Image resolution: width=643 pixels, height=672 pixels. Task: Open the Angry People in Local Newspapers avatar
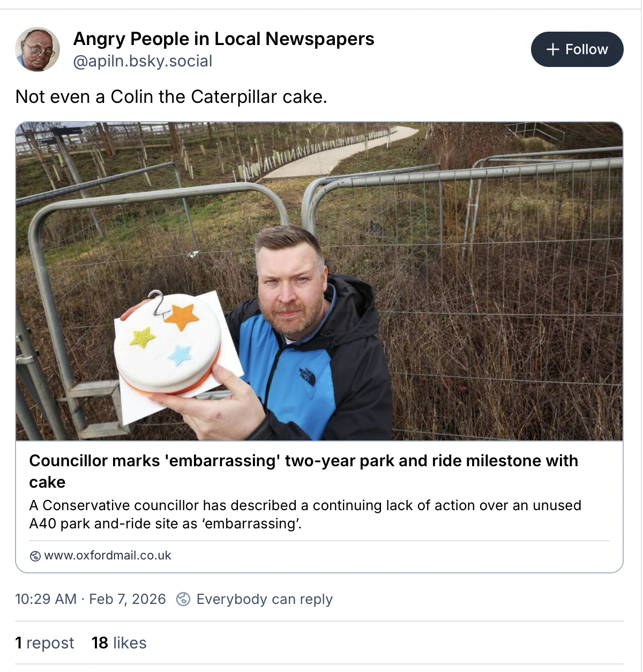click(38, 50)
